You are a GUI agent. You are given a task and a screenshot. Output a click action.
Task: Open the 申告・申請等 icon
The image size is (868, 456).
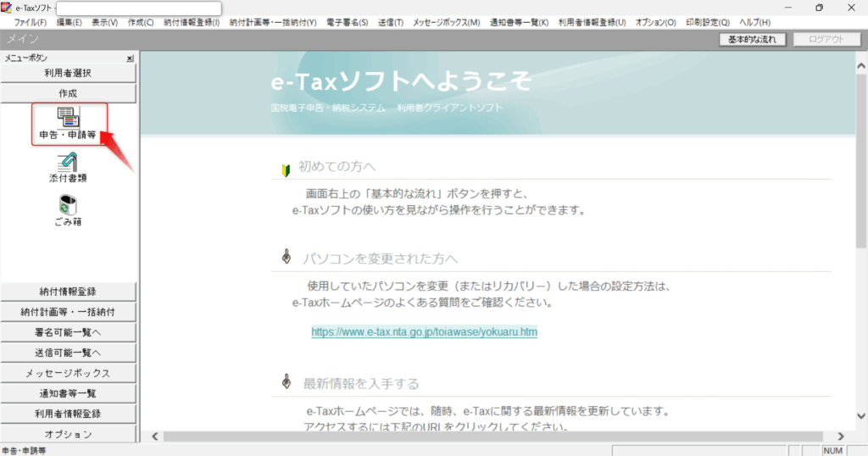coord(68,124)
